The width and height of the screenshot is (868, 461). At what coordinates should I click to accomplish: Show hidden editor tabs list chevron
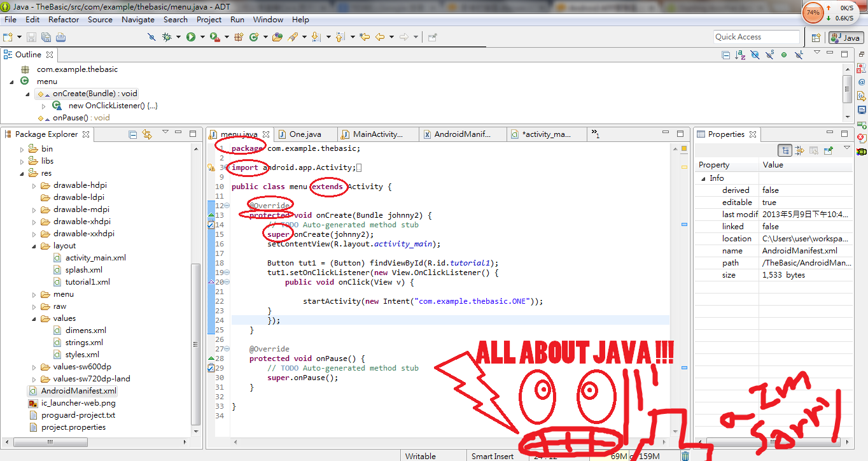[x=596, y=134]
